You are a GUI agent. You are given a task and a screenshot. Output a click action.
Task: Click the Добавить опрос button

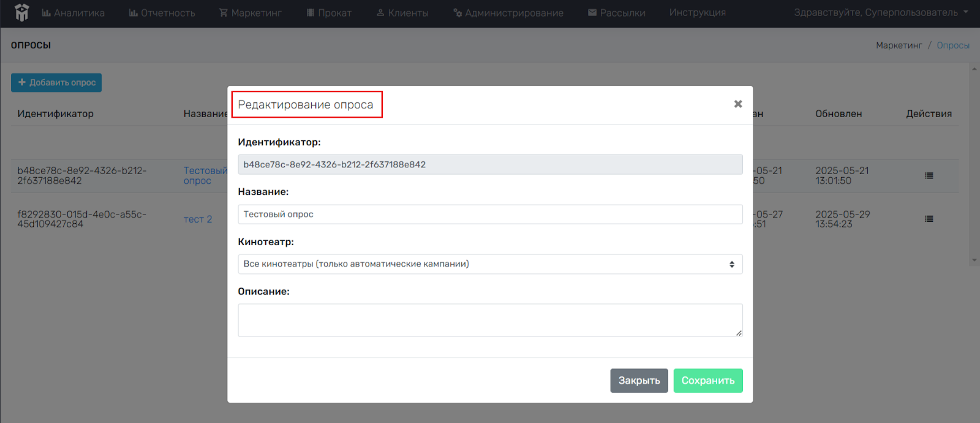56,83
